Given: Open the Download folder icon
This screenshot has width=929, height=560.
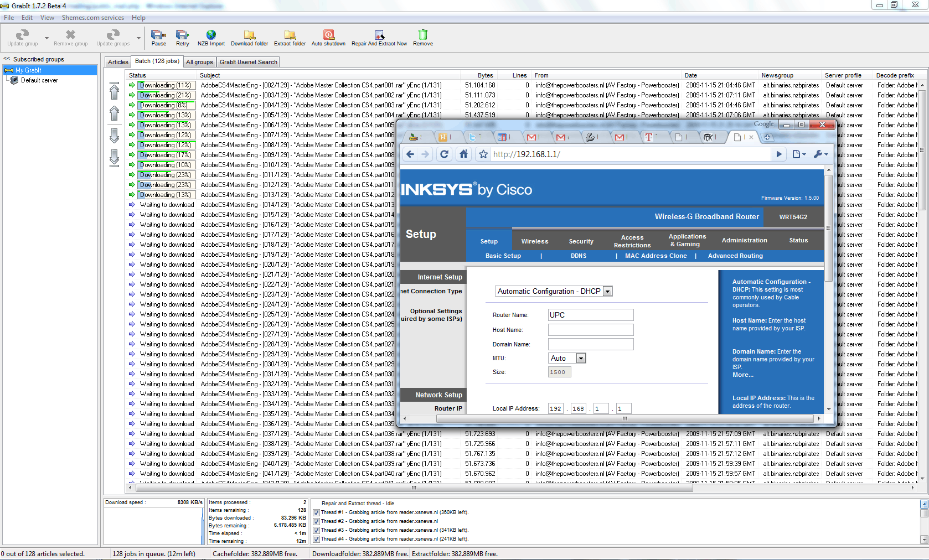Looking at the screenshot, I should [x=250, y=35].
